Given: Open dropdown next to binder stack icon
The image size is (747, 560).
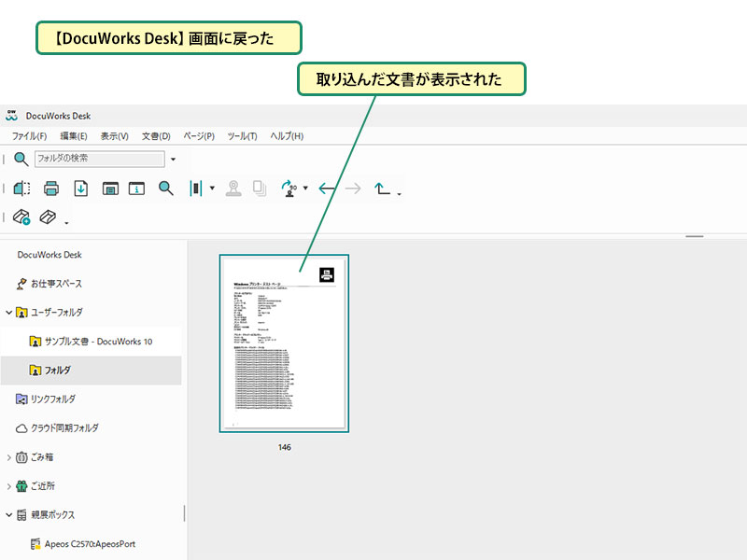Looking at the screenshot, I should (212, 189).
